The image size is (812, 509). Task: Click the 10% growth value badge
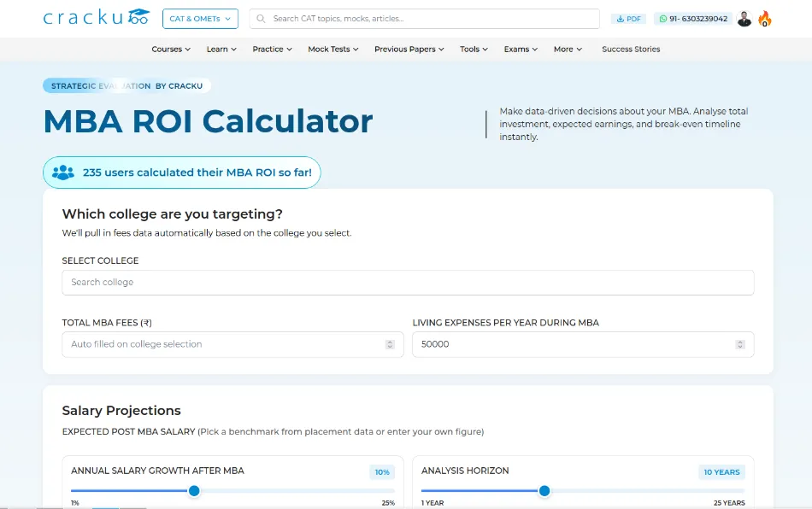pyautogui.click(x=382, y=472)
